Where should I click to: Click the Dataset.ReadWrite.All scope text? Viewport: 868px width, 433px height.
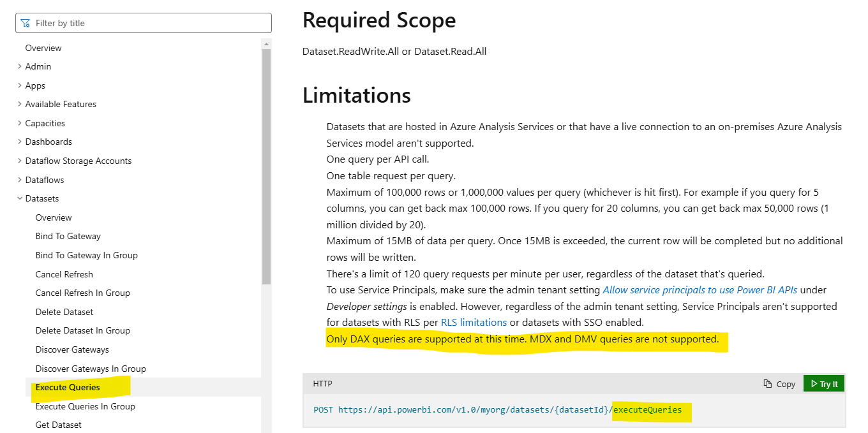pos(350,51)
